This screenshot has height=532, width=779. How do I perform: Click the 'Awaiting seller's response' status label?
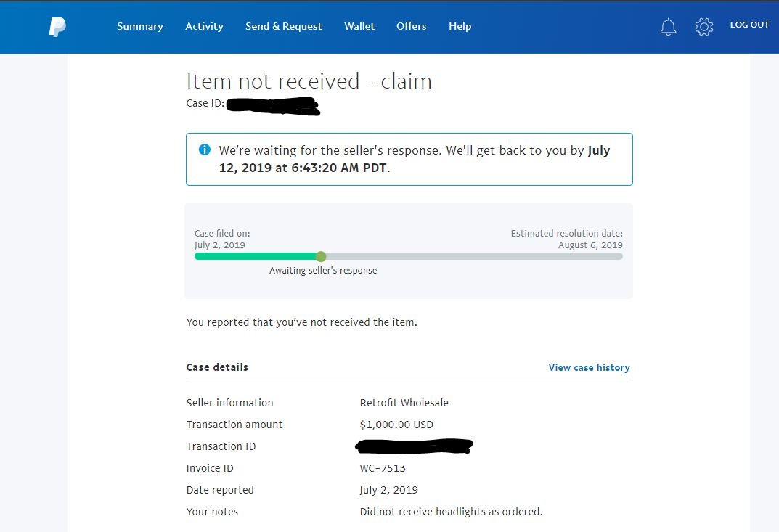tap(323, 271)
